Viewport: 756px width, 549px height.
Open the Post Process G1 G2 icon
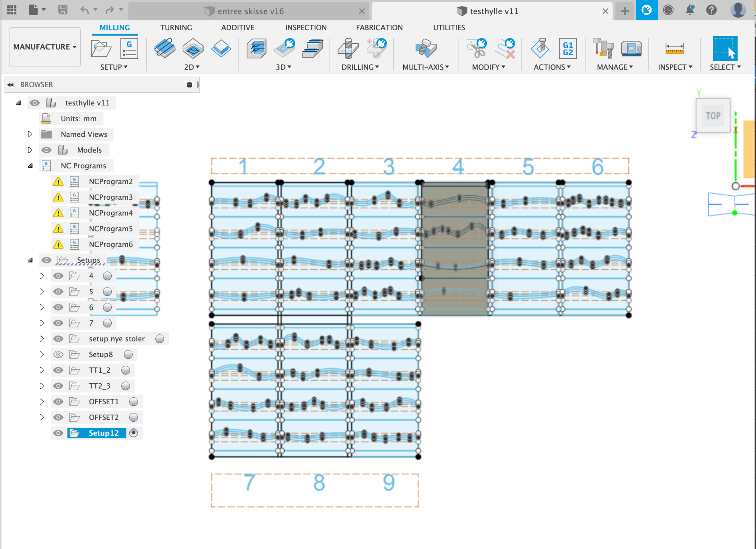point(567,48)
